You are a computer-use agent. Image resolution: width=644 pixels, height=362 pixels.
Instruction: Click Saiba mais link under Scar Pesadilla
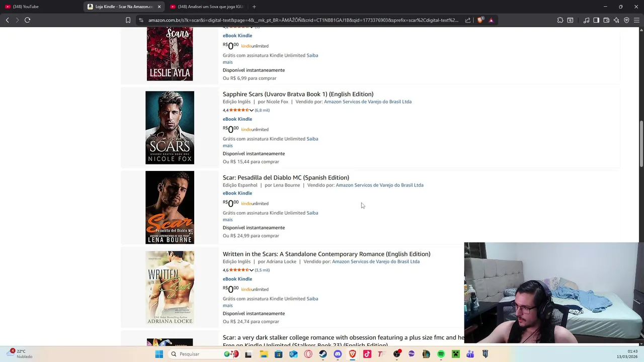(x=312, y=213)
